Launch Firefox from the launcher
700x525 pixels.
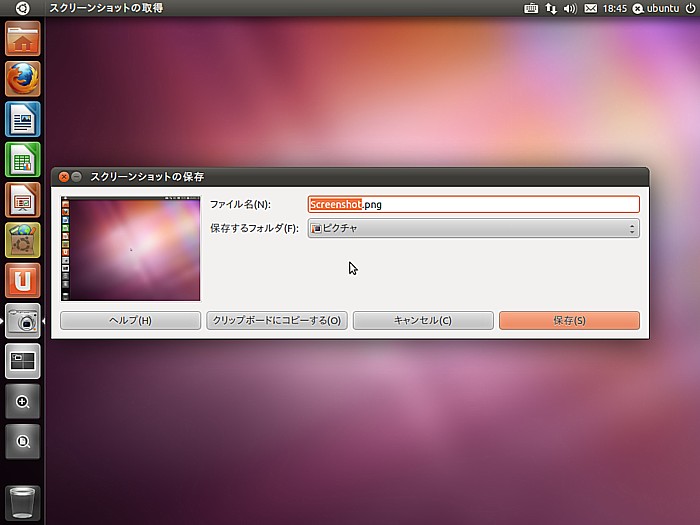[23, 79]
